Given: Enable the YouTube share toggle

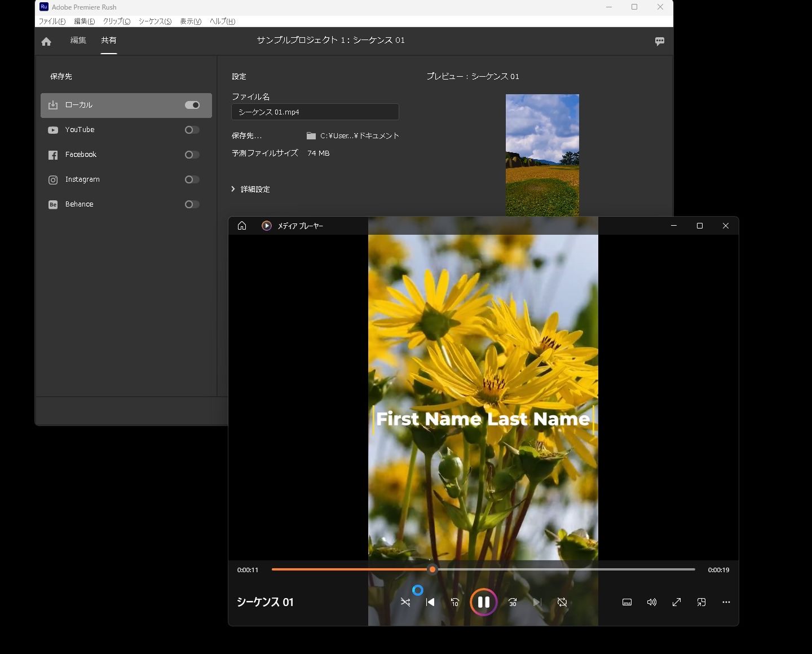Looking at the screenshot, I should click(x=192, y=130).
